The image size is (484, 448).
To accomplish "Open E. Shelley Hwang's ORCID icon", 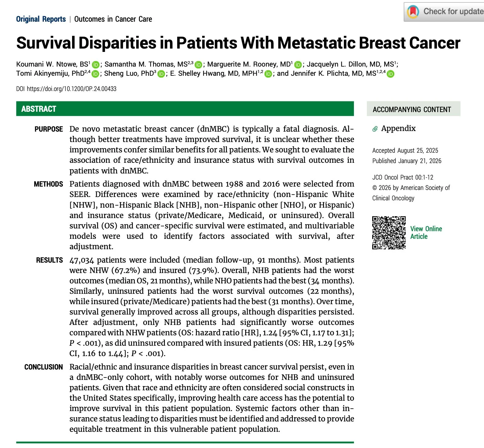I will click(268, 74).
